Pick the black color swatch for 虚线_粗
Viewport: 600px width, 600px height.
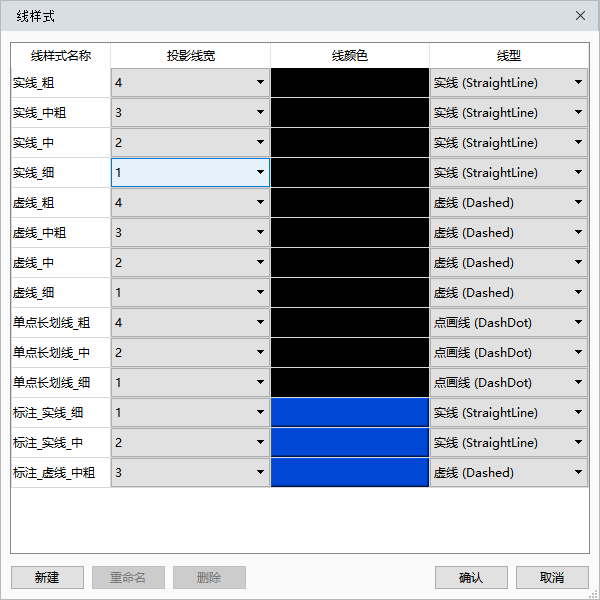pos(350,202)
